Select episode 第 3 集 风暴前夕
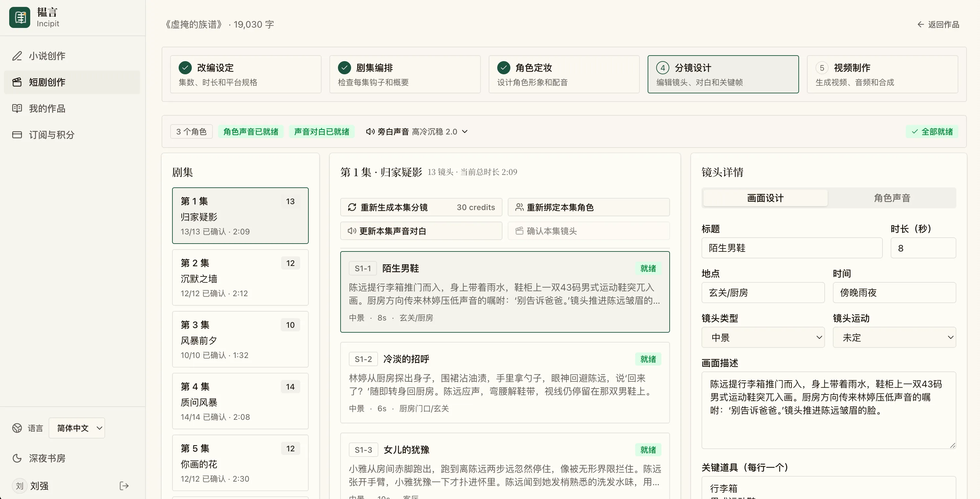Screen dimensions: 980x499 click(x=240, y=339)
